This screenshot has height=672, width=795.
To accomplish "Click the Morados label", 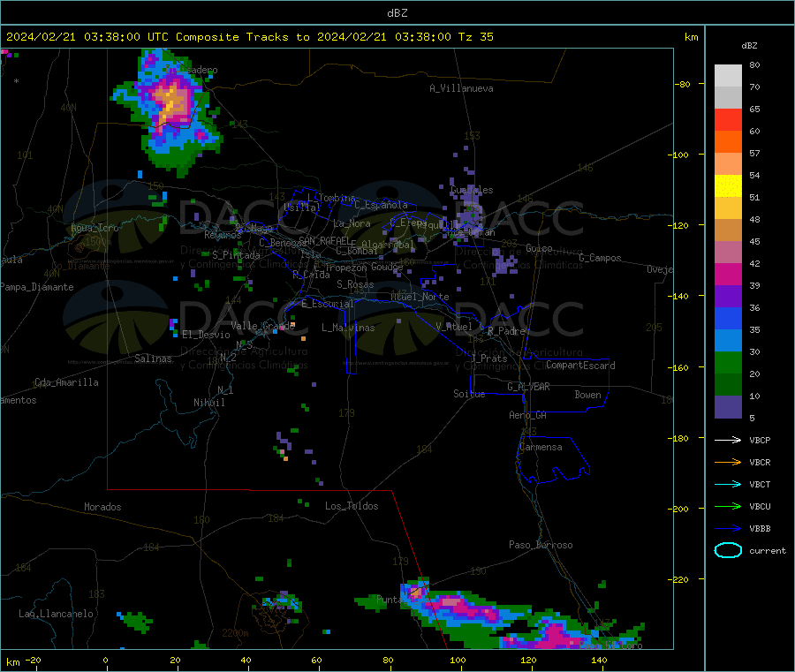I will 102,507.
